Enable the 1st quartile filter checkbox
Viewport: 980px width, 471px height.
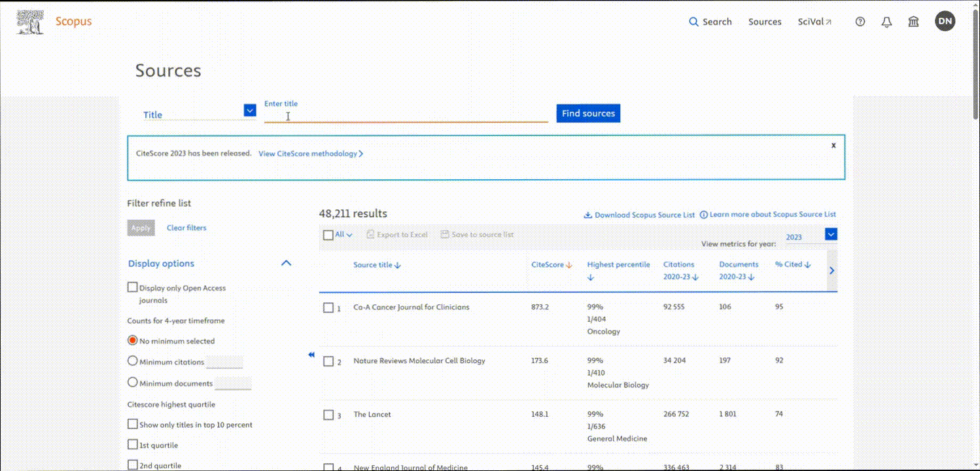pos(133,444)
